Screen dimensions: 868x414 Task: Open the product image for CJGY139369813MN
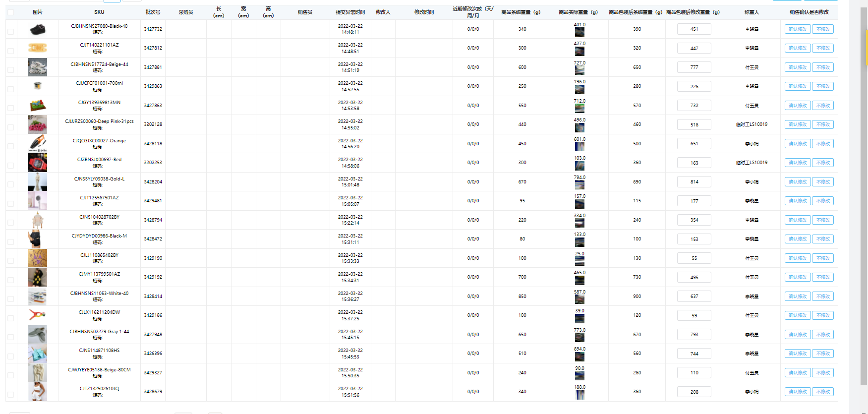coord(38,105)
